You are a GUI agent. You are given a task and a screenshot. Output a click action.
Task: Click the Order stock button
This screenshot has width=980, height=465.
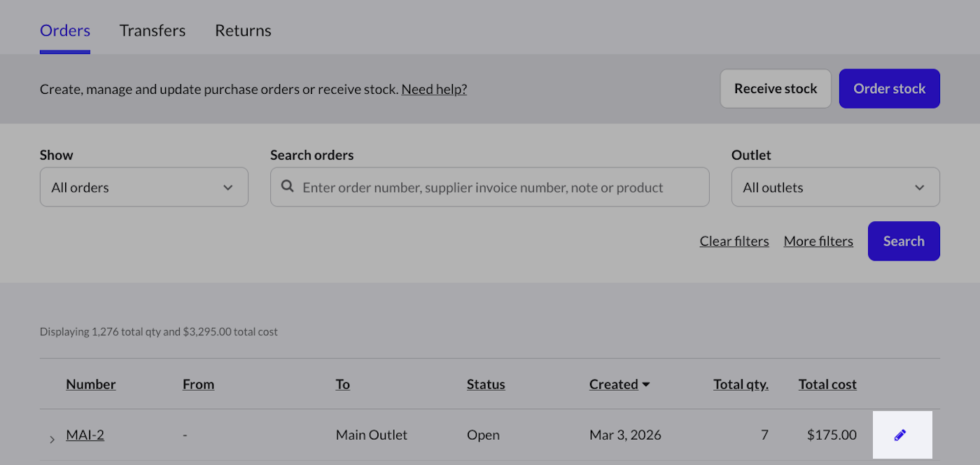(889, 89)
